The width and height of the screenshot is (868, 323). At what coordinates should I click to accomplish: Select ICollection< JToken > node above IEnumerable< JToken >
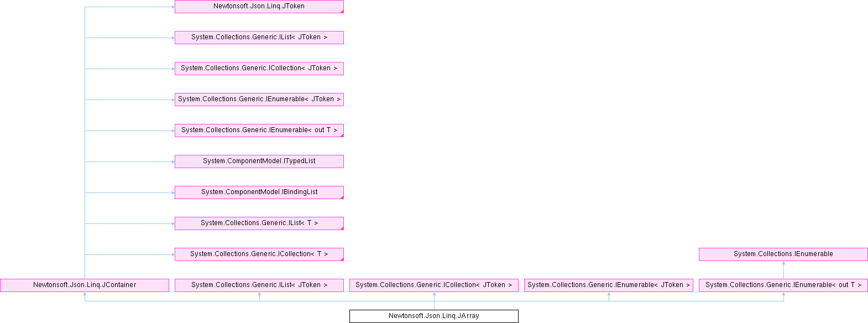pyautogui.click(x=259, y=68)
